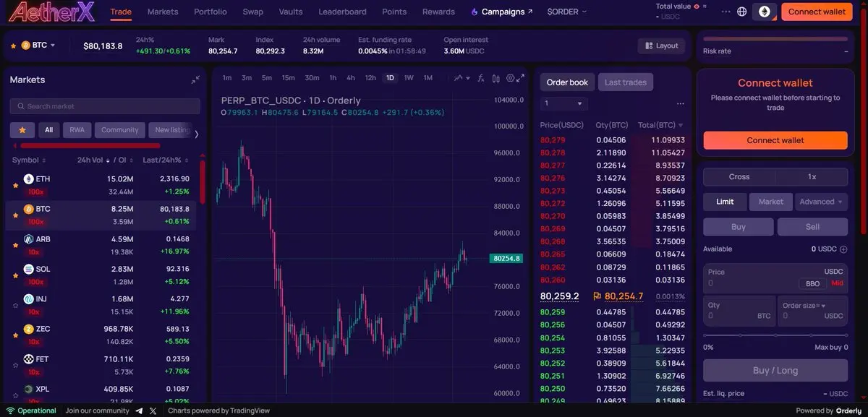Open Campaigns external link

[x=501, y=12]
